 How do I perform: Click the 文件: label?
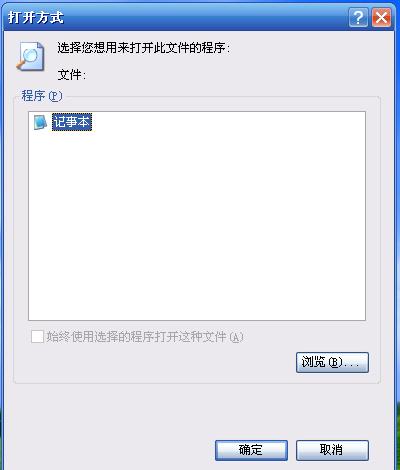pos(72,75)
